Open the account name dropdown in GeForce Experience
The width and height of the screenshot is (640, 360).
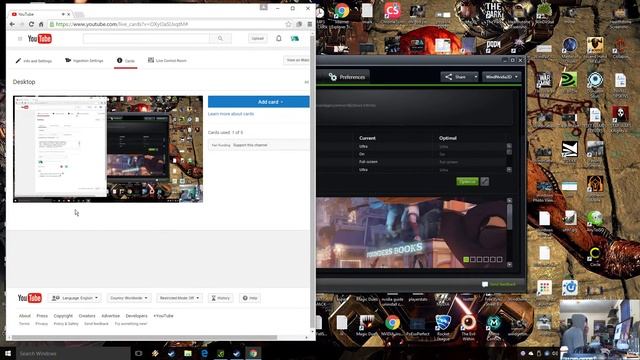(502, 77)
